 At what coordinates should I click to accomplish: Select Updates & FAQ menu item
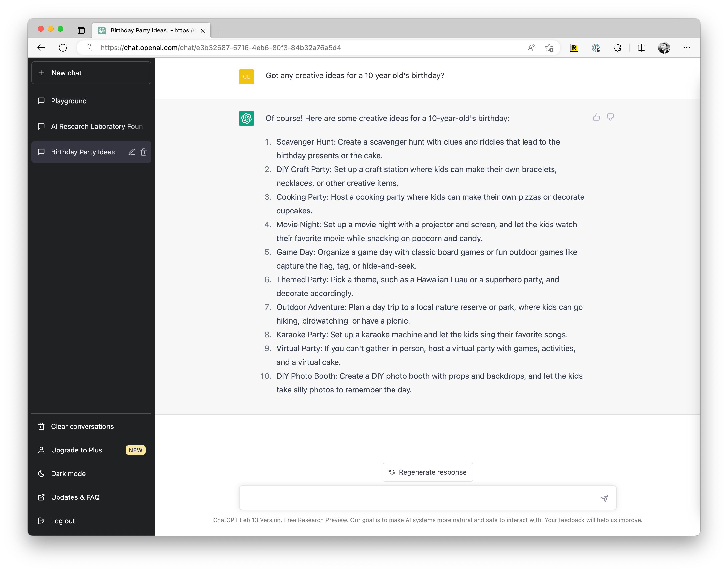pyautogui.click(x=75, y=497)
